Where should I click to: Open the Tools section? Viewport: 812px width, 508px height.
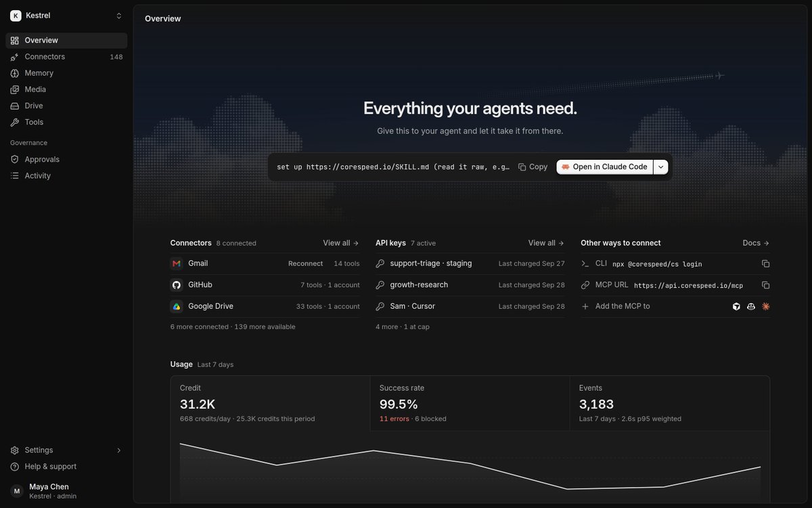[66, 122]
